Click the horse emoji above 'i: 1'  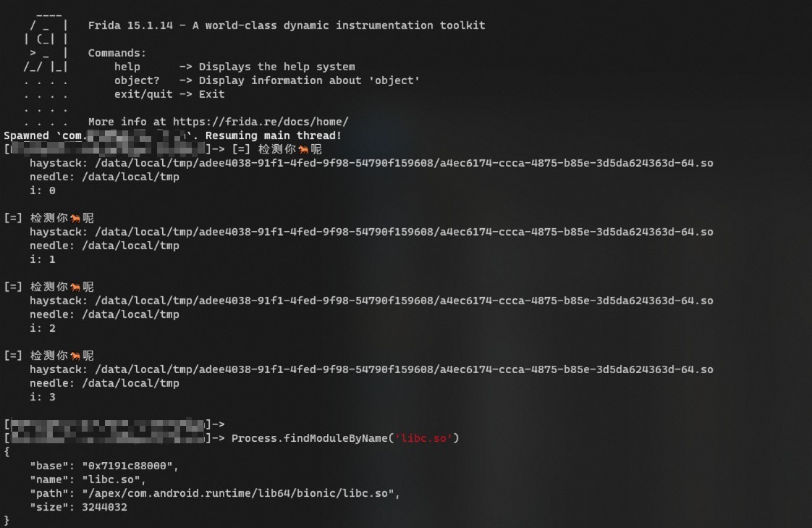[x=75, y=218]
